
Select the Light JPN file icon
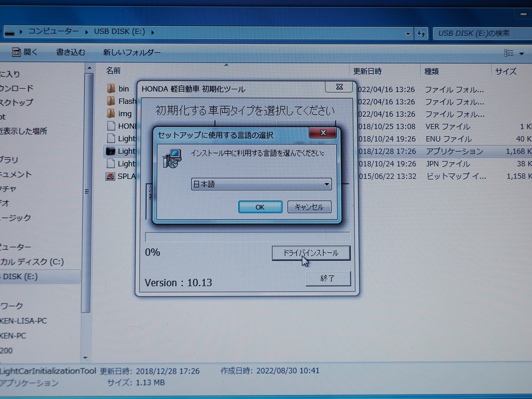coord(111,163)
